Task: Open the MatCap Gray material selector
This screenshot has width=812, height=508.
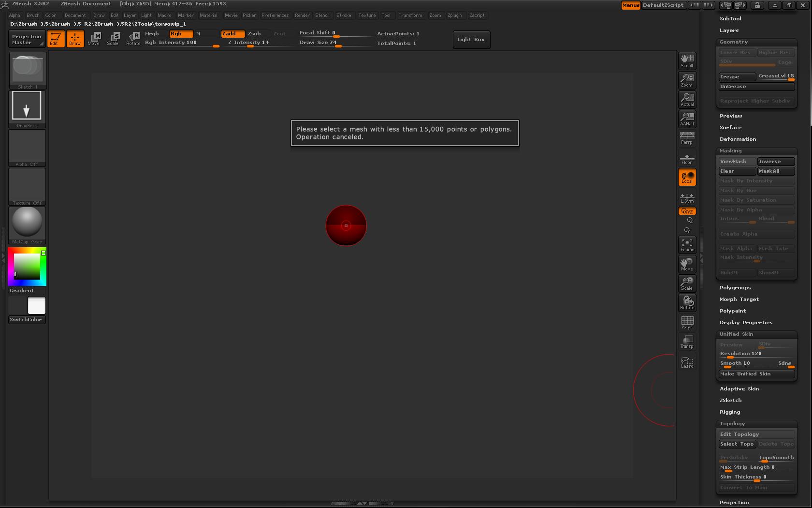Action: [x=27, y=225]
